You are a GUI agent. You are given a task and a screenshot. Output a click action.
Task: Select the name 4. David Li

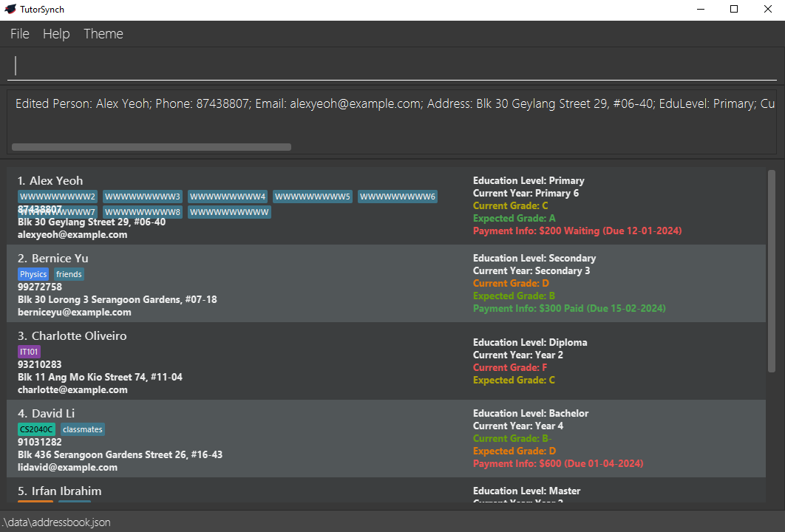pos(46,413)
